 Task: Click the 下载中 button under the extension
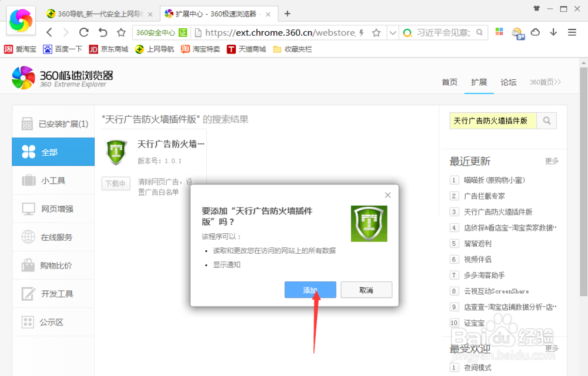(x=116, y=183)
